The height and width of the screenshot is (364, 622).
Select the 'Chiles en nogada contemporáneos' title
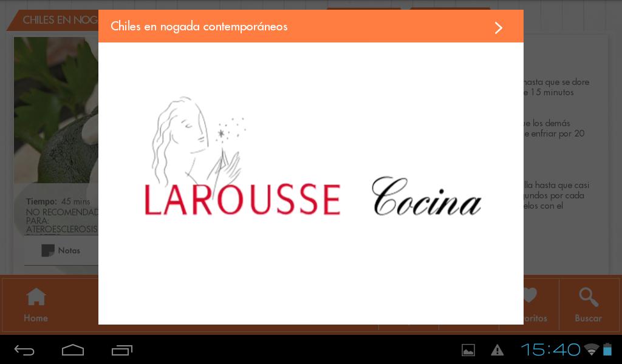click(199, 27)
